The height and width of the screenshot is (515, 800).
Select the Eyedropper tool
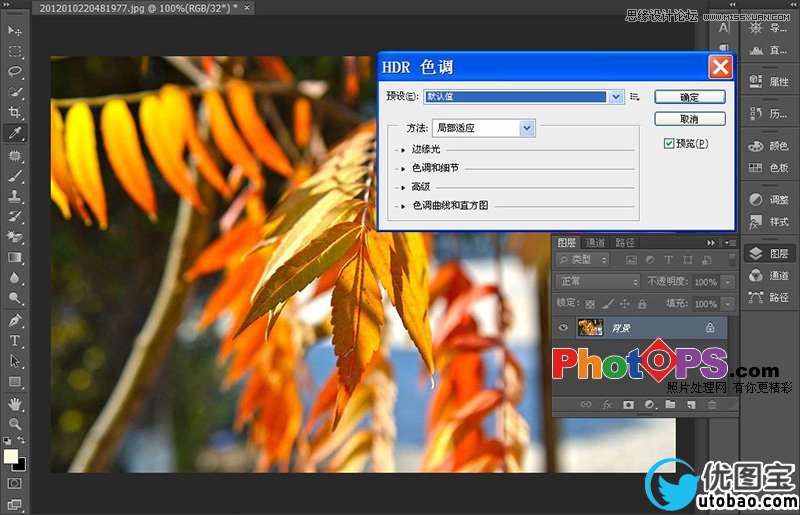pyautogui.click(x=15, y=133)
